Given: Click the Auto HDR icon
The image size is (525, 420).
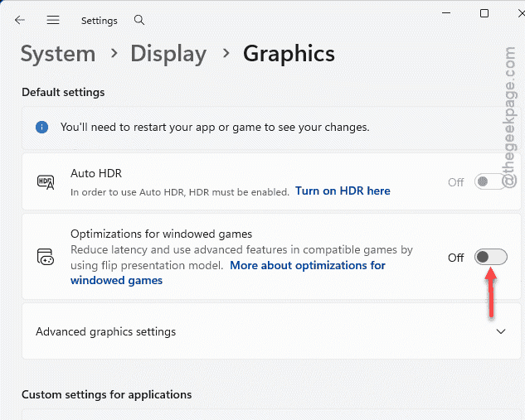Looking at the screenshot, I should coord(46,182).
